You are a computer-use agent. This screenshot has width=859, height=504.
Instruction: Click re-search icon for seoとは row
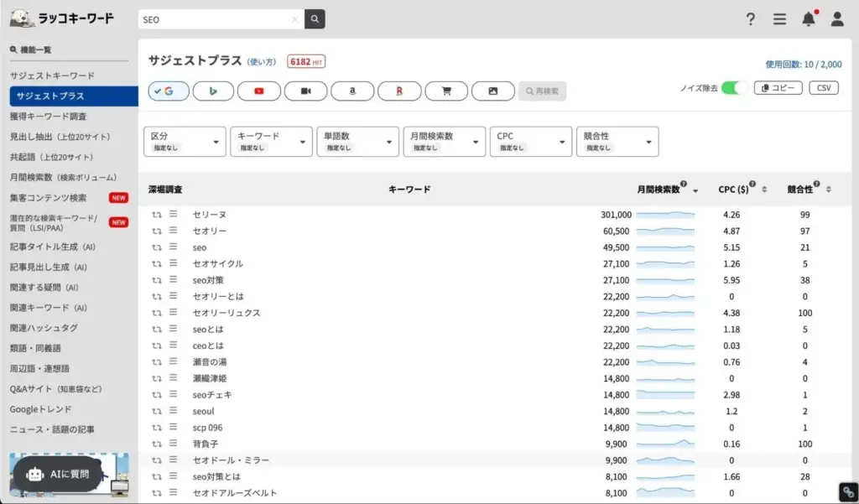click(x=157, y=330)
